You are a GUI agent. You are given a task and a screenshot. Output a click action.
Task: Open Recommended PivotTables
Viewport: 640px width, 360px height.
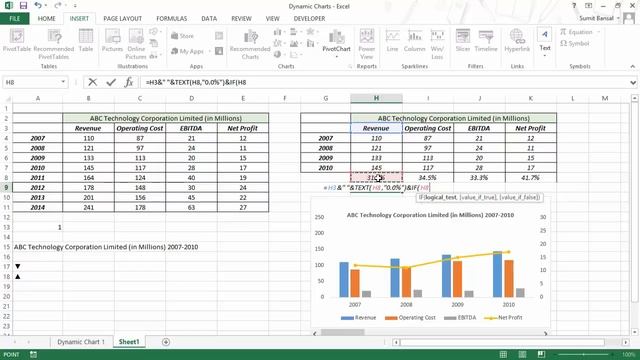point(54,44)
